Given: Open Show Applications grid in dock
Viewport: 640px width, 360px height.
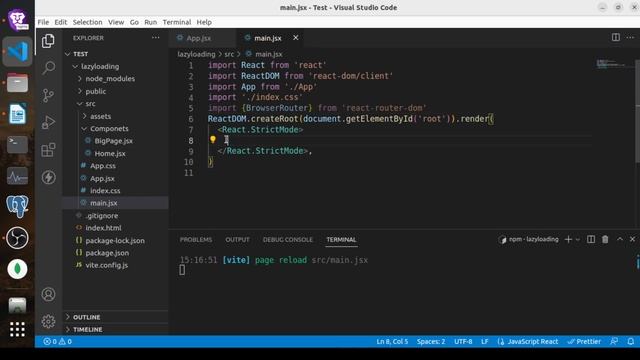Looking at the screenshot, I should click(x=17, y=329).
